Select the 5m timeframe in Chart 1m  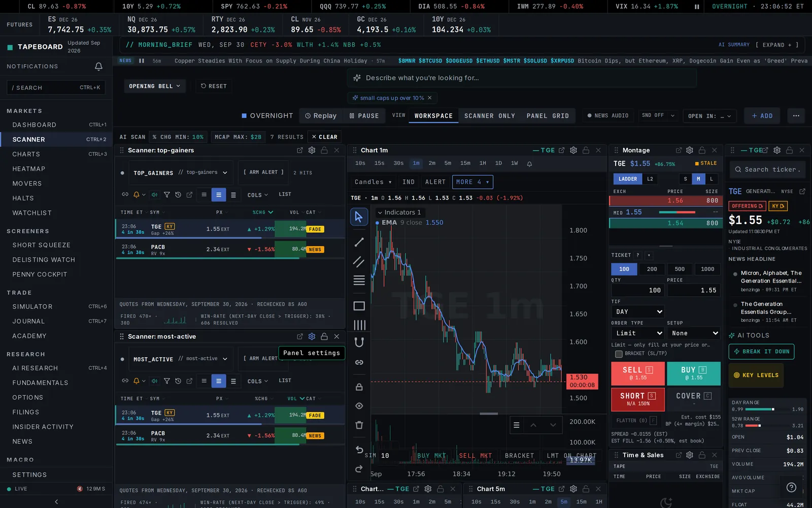click(448, 164)
